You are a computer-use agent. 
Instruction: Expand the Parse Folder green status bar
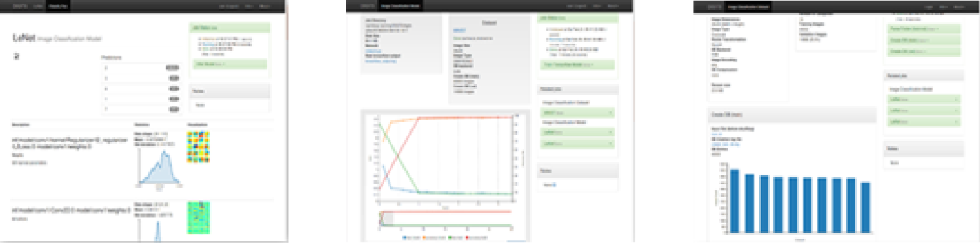pos(923,29)
